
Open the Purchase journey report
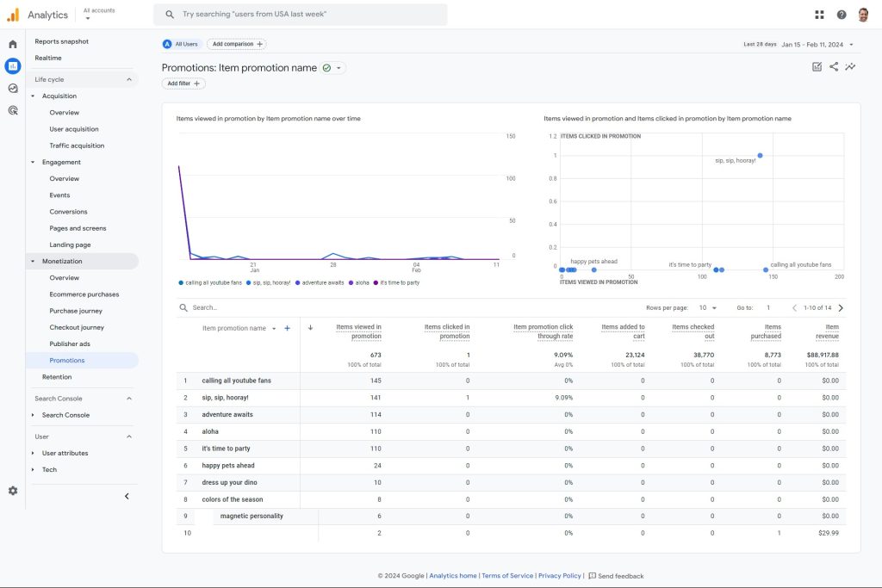tap(76, 311)
